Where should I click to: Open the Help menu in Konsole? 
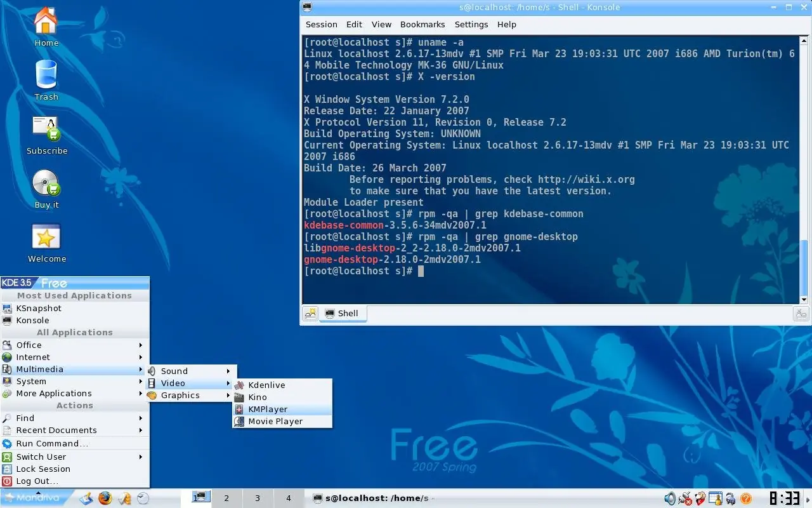[507, 24]
